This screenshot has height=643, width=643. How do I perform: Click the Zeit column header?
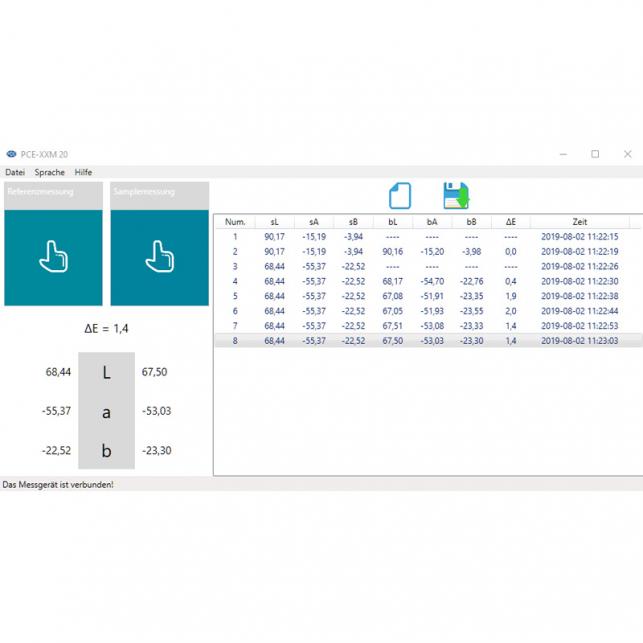(579, 222)
